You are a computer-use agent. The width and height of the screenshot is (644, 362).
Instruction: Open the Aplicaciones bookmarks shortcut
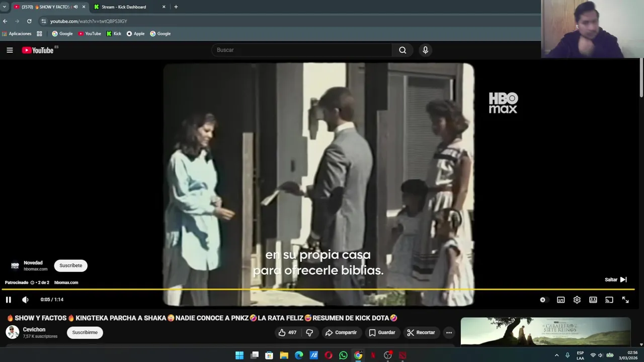coord(17,34)
